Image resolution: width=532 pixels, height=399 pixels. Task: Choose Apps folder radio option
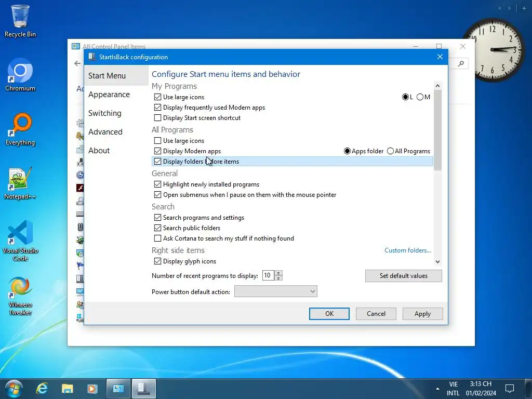click(x=347, y=151)
